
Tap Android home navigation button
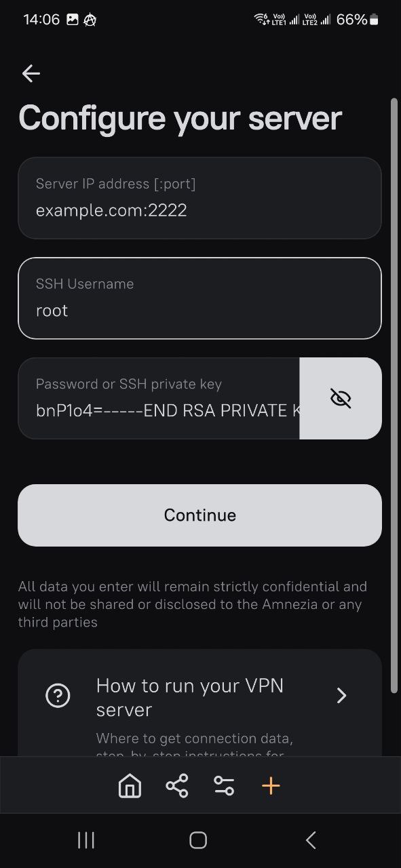(x=198, y=841)
